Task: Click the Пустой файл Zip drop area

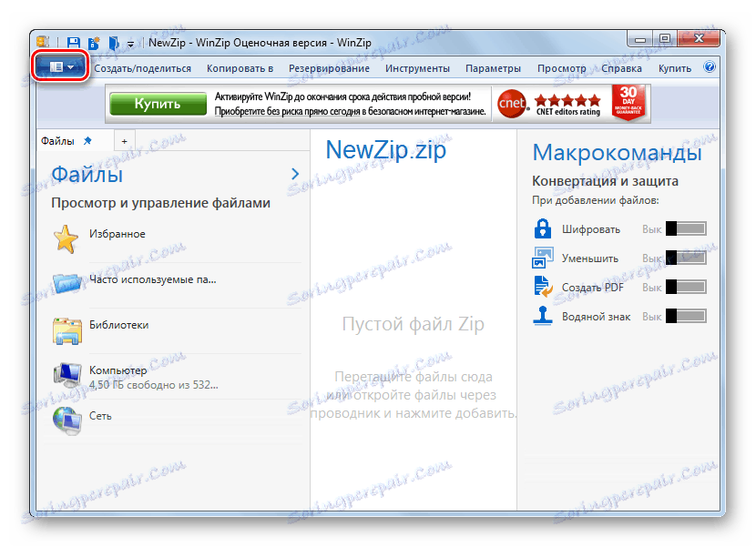Action: [414, 324]
